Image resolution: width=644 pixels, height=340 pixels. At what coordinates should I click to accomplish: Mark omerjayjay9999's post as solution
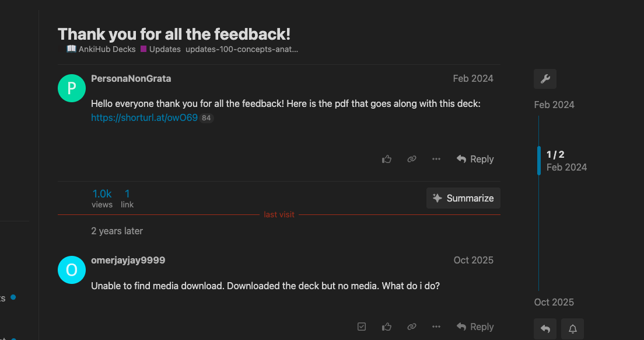pos(362,327)
